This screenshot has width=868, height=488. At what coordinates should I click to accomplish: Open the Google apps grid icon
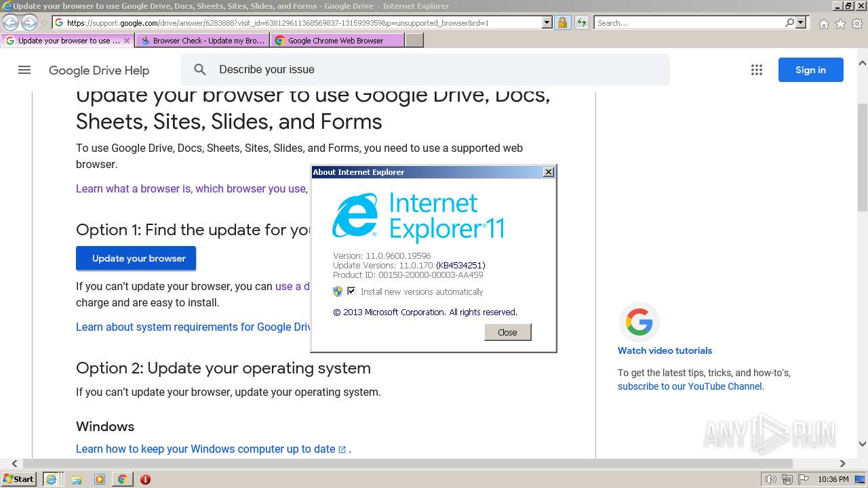[757, 70]
